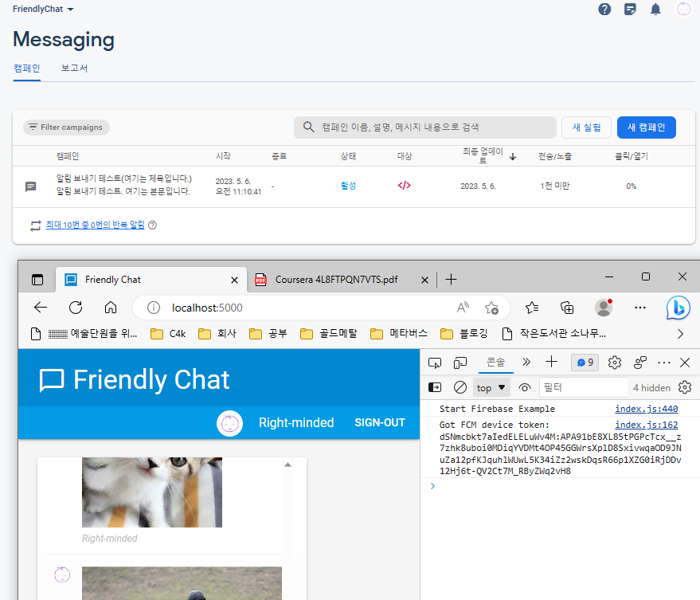Image resolution: width=700 pixels, height=600 pixels.
Task: Click the read aloud icon in address bar
Action: click(463, 308)
